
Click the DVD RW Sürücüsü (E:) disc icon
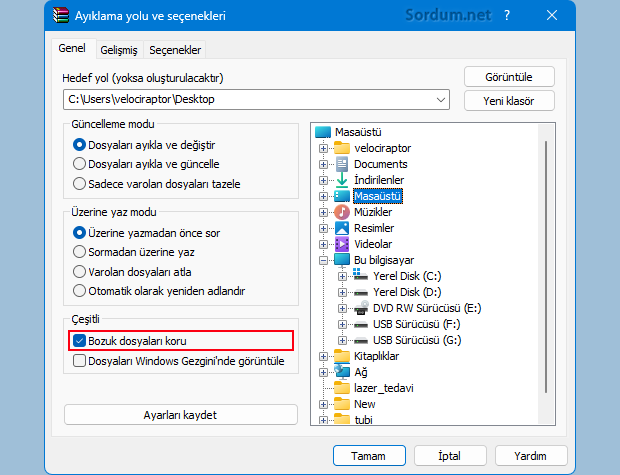coord(361,308)
